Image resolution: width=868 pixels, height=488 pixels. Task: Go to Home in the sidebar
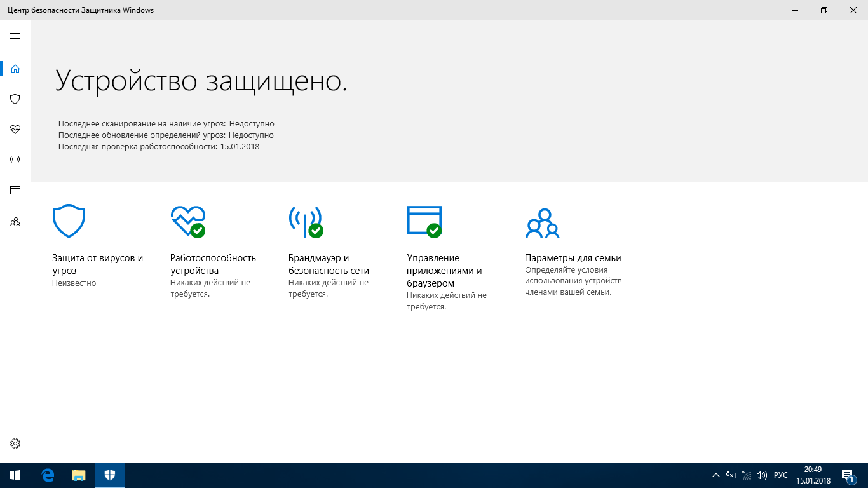[15, 69]
